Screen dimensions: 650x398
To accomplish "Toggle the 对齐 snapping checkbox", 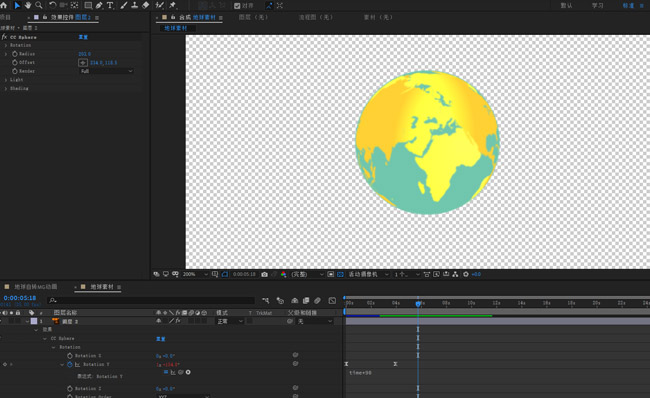I will coord(237,6).
